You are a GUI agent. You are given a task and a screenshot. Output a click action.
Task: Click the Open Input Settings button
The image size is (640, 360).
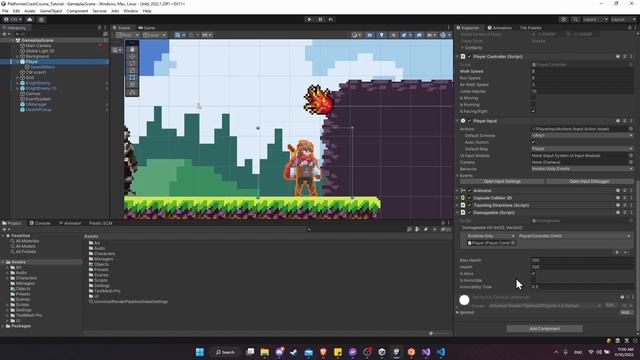point(502,181)
